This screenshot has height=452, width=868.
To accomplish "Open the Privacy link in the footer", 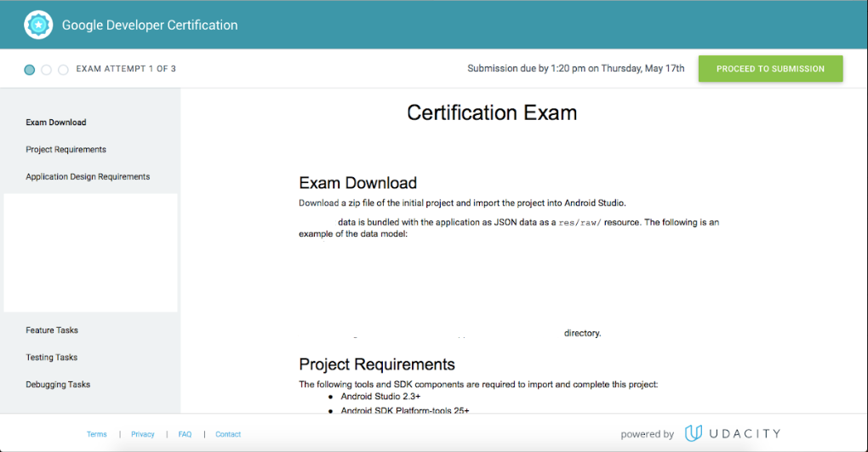I will (x=142, y=434).
